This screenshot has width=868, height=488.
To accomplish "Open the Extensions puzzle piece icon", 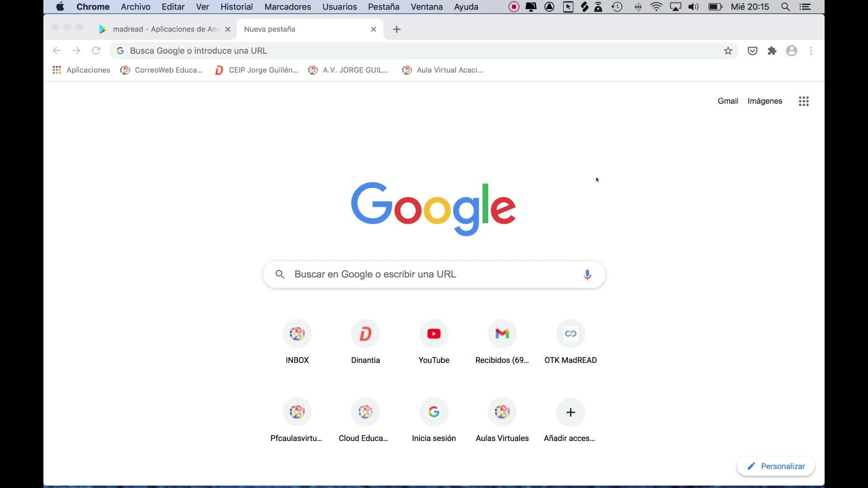I will [x=772, y=51].
